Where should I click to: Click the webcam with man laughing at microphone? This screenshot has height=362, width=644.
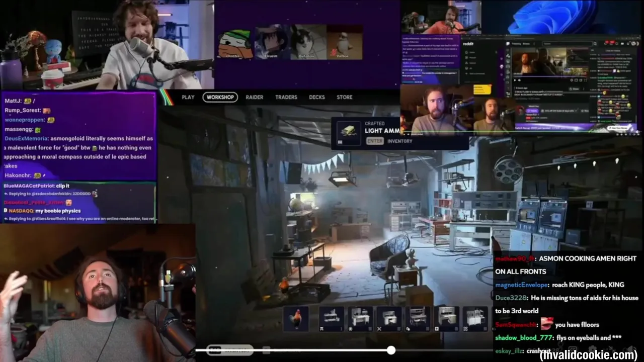point(107,45)
